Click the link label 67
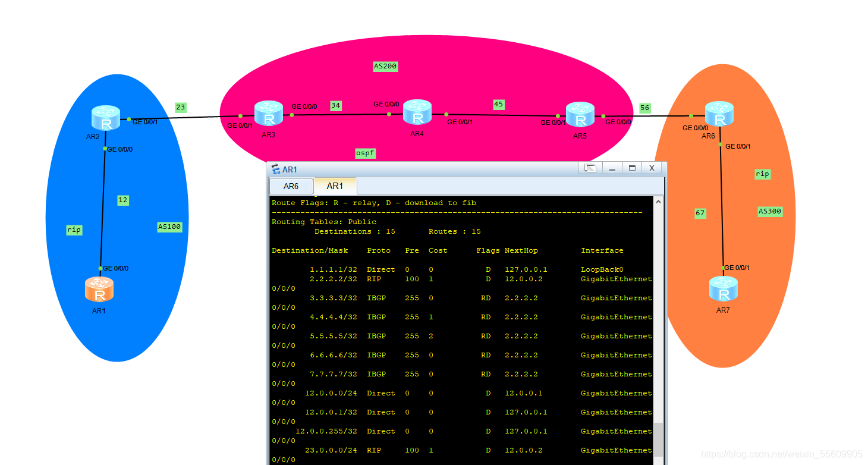The width and height of the screenshot is (868, 465). (x=700, y=213)
